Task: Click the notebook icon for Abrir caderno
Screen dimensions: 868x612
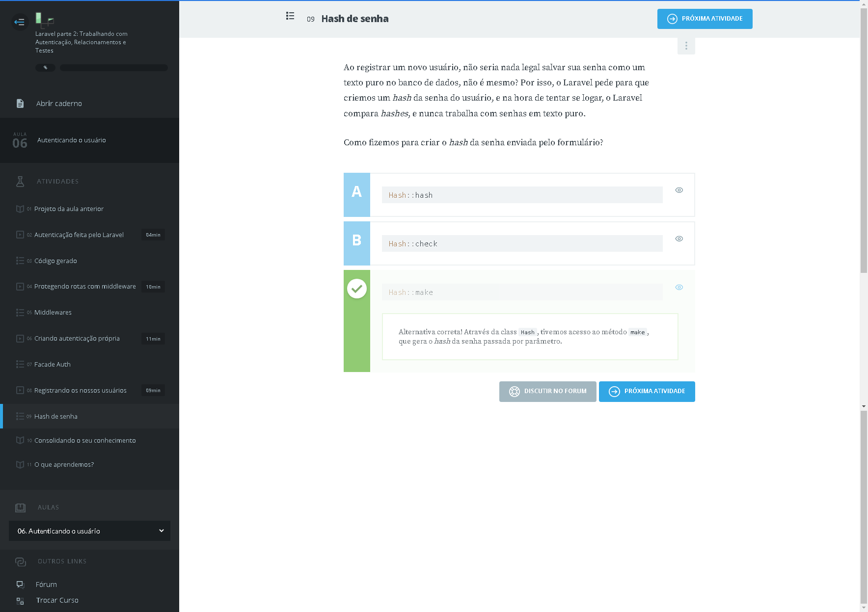Action: (20, 104)
